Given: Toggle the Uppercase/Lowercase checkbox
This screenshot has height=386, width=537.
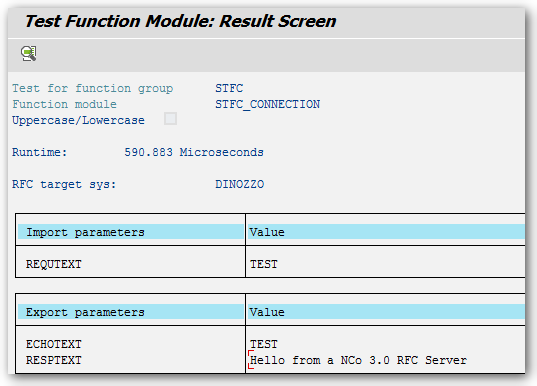Looking at the screenshot, I should [170, 119].
